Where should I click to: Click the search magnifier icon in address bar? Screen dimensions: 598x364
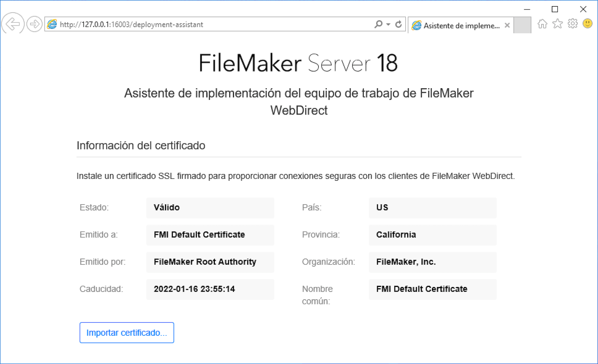[x=378, y=24]
